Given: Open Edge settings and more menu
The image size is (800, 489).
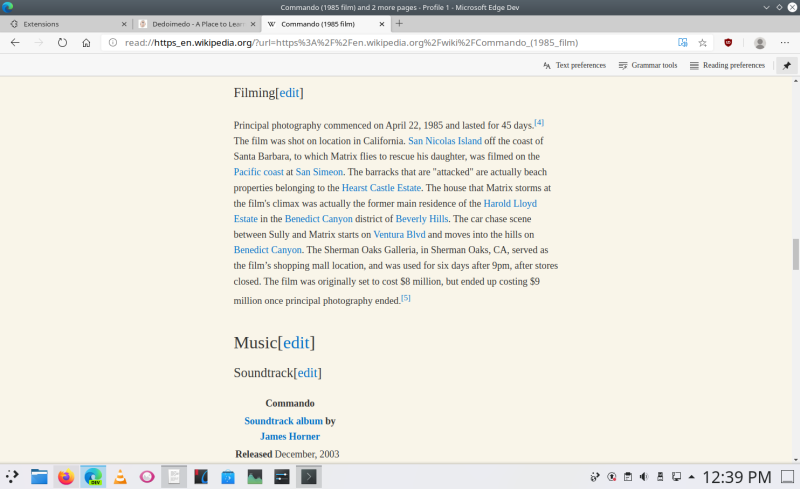Looking at the screenshot, I should click(x=785, y=43).
